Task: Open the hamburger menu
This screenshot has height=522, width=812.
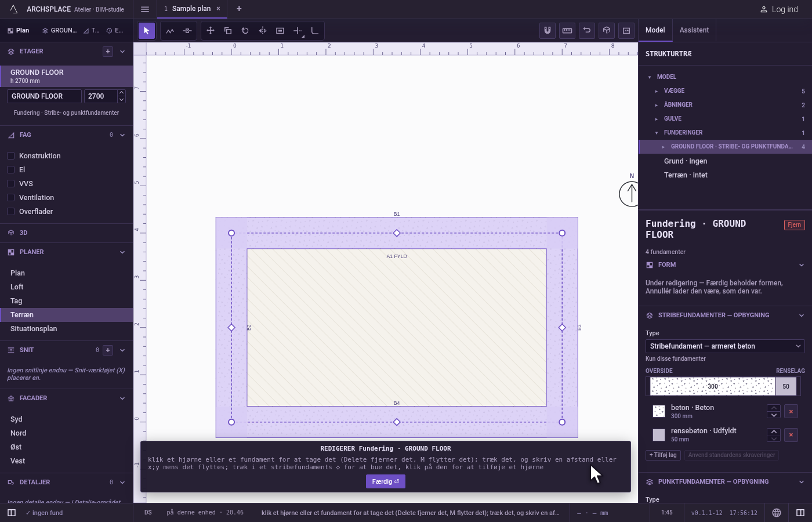Action: point(145,9)
